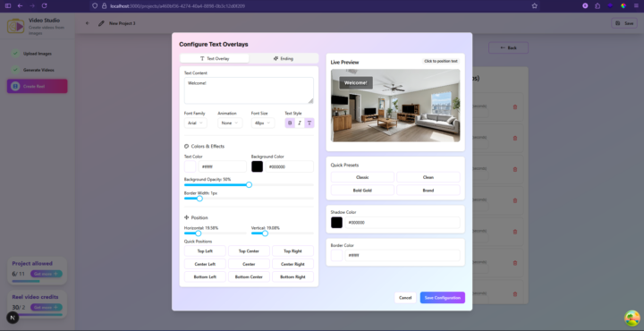Open the browser extensions puzzle icon
This screenshot has height=331, width=644.
pyautogui.click(x=597, y=5)
